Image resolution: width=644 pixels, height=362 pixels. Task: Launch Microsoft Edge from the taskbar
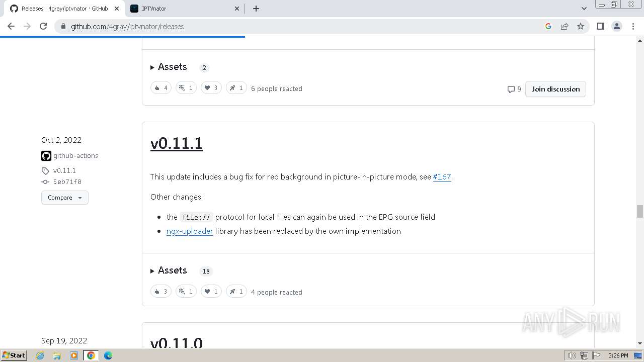point(108,355)
